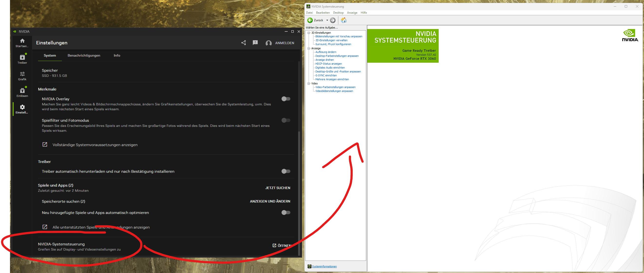Viewport: 644px width, 273px height.
Task: Select Desktop-Farbeinstellungen anpassen
Action: [x=337, y=56]
